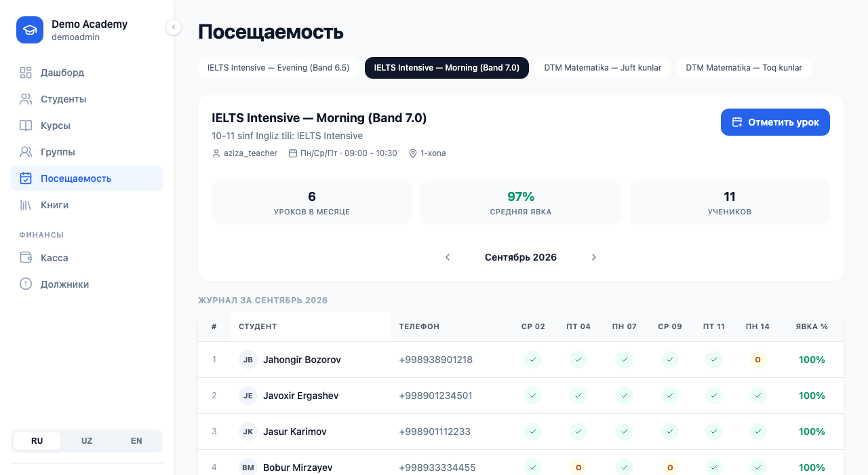868x475 pixels.
Task: Click Javoxir Ergashev's ПН 14 check mark
Action: point(757,396)
